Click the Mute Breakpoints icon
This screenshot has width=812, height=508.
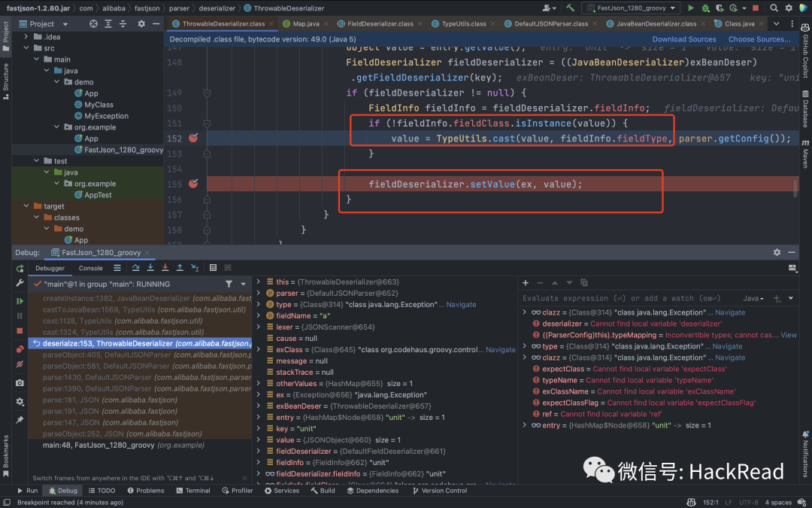(20, 364)
